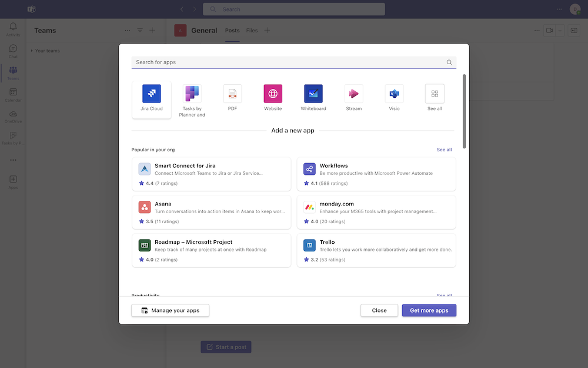588x368 pixels.
Task: Show more apps ellipsis in sidebar
Action: [x=13, y=160]
